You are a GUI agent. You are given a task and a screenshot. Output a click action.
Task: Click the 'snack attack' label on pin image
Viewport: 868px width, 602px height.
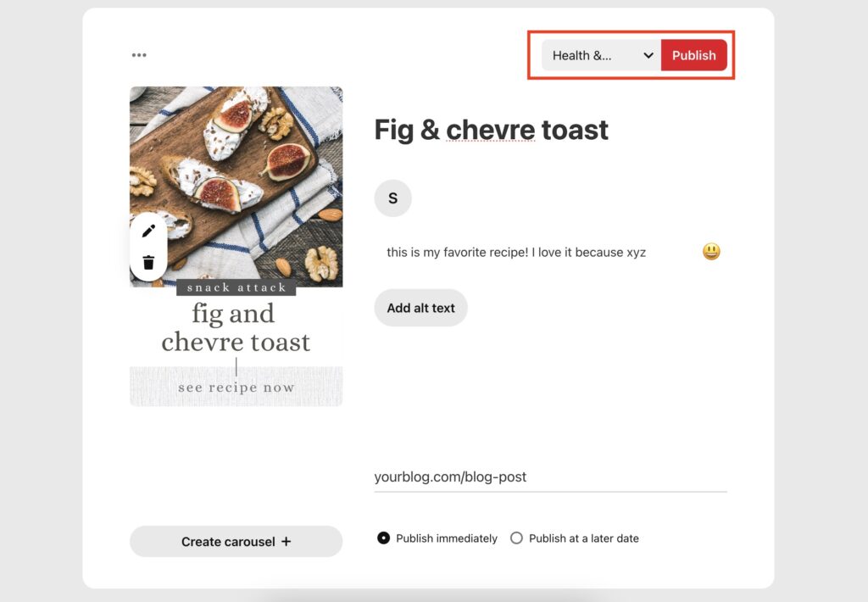click(236, 287)
